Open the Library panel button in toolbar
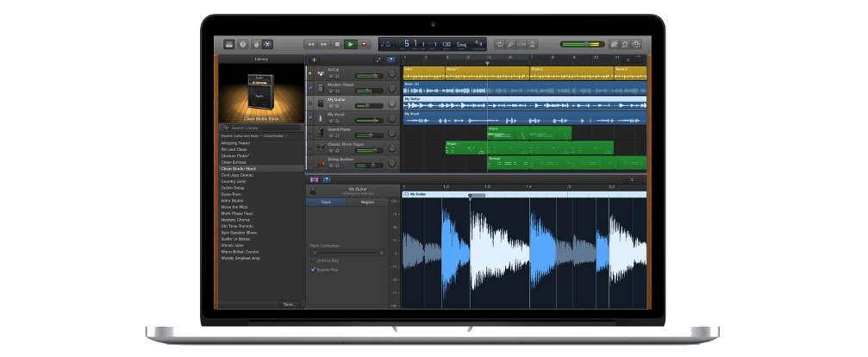 pos(228,44)
